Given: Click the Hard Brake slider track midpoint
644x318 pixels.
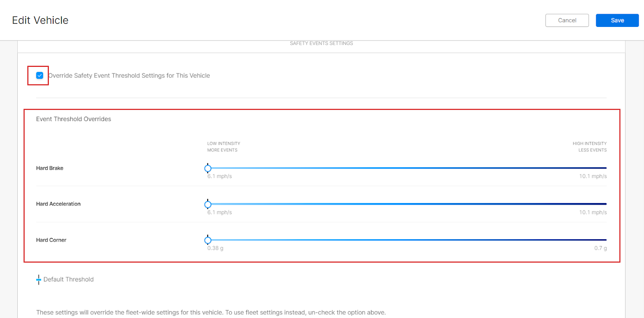Looking at the screenshot, I should point(407,168).
